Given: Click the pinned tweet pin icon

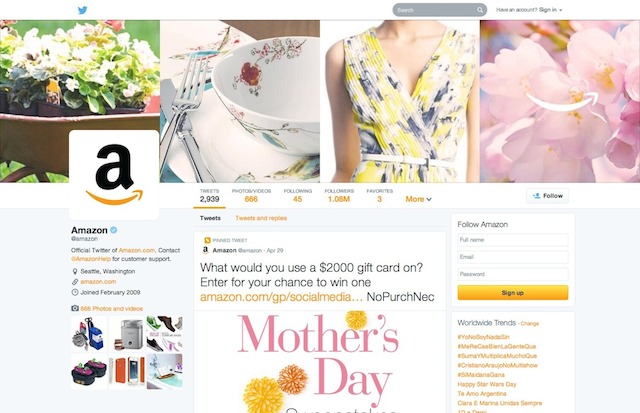Looking at the screenshot, I should (x=207, y=240).
